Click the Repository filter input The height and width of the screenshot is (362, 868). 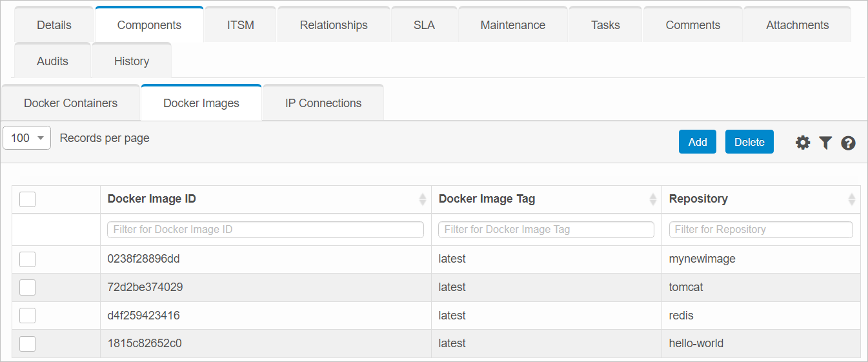pyautogui.click(x=760, y=230)
